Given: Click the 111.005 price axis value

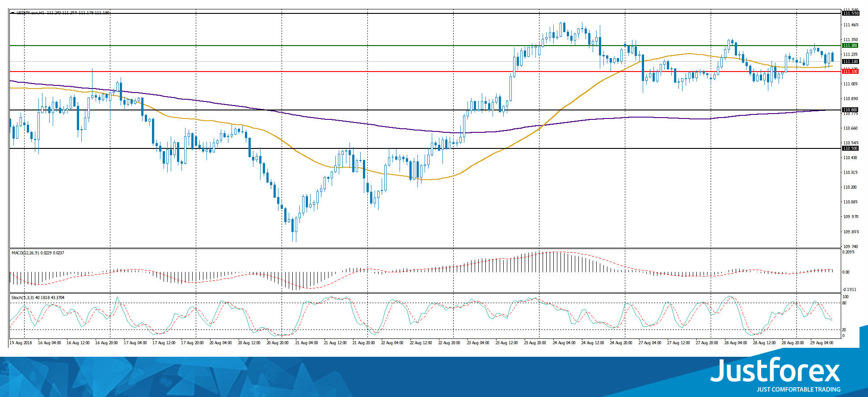Looking at the screenshot, I should [x=851, y=84].
